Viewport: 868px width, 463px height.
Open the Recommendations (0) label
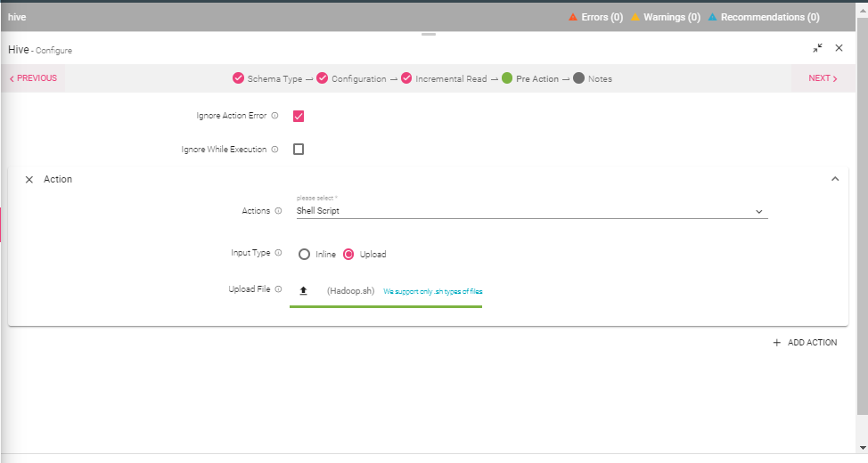pos(770,17)
